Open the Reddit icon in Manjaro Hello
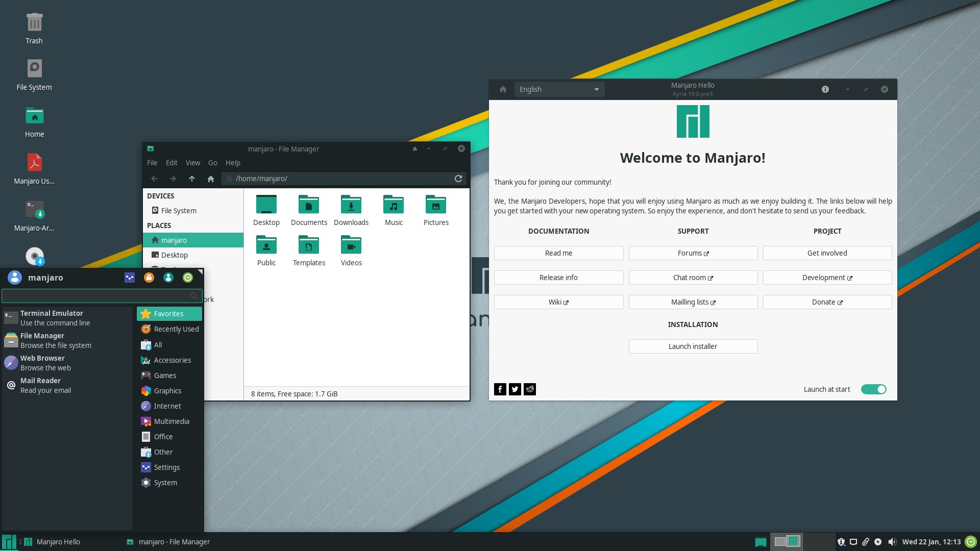Screen dimensions: 980x551 (x=529, y=389)
